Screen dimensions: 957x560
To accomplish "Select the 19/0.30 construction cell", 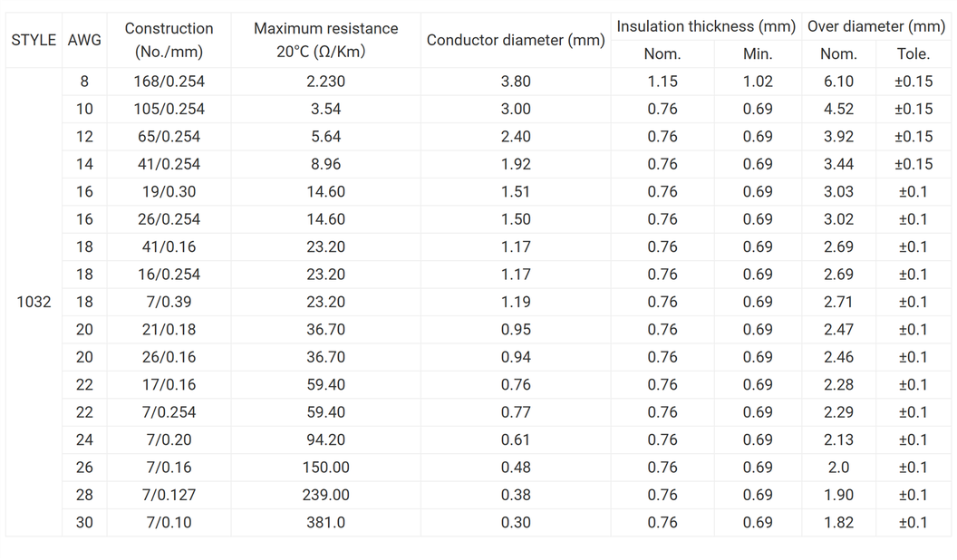I will point(169,191).
